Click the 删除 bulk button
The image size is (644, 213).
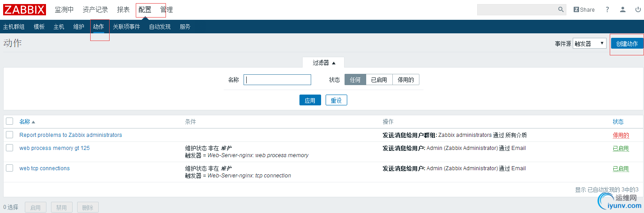(87, 208)
